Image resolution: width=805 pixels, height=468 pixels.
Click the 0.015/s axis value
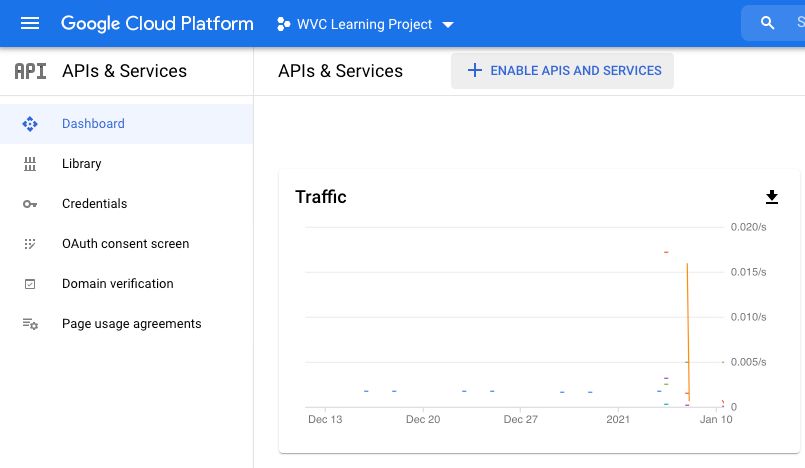[749, 272]
